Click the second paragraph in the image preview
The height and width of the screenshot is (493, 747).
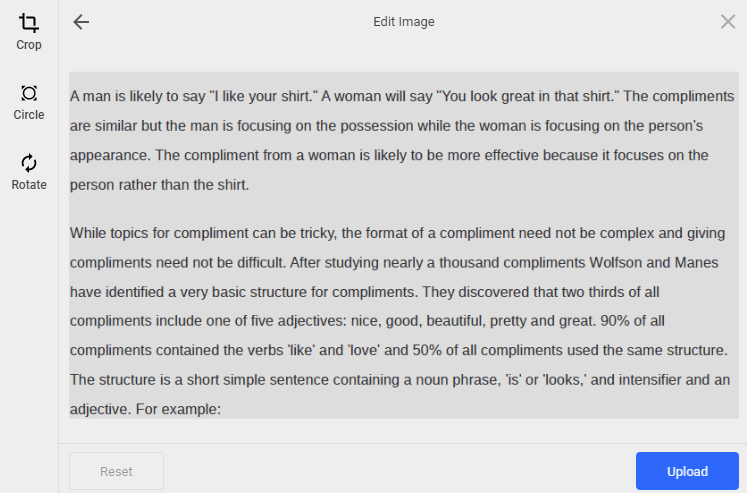[x=400, y=321]
